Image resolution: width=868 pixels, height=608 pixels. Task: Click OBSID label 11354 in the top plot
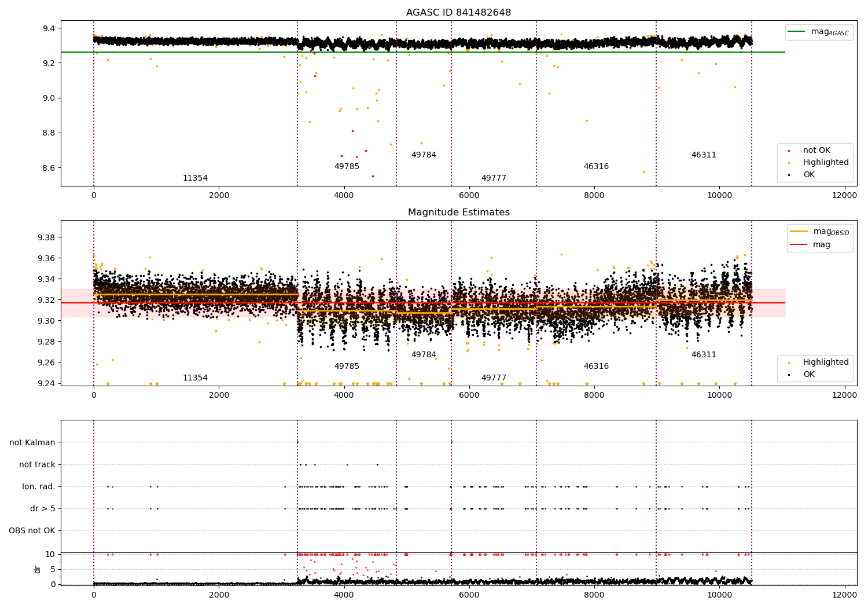[195, 178]
